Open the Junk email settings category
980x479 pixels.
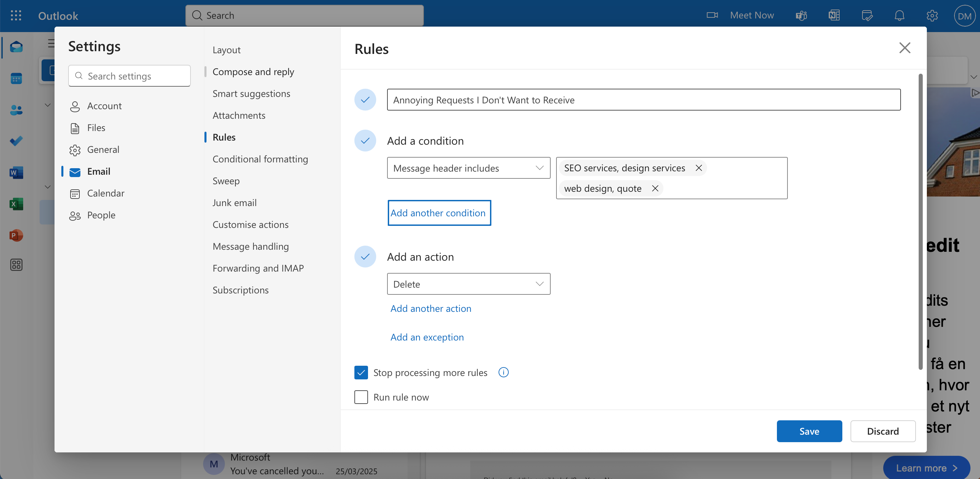click(x=234, y=202)
